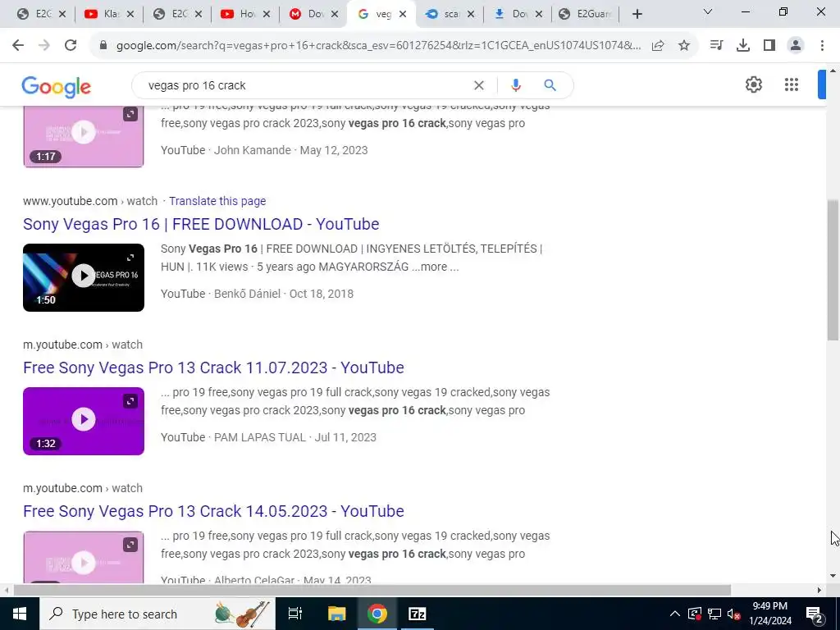Click "YouTube · PAM LAPAS TUAL" source text
840x630 pixels.
point(233,437)
